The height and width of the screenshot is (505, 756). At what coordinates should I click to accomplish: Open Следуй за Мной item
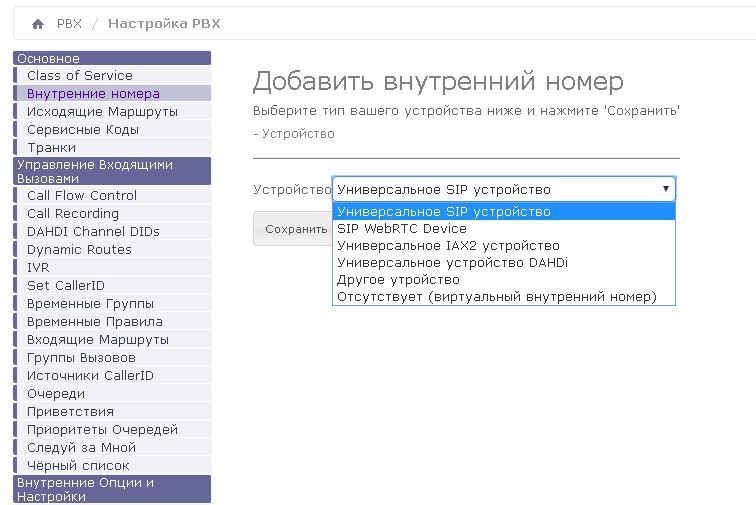[x=112, y=448]
